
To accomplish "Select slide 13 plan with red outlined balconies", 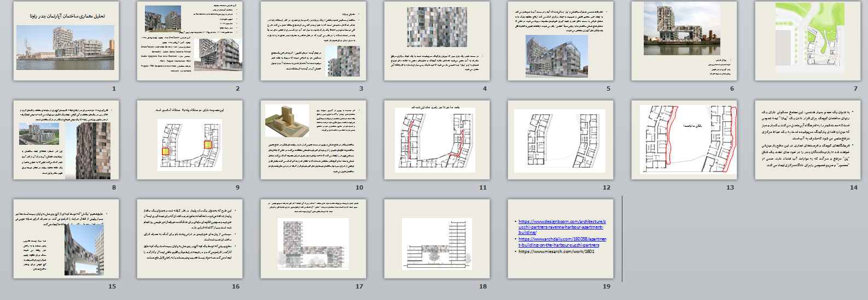I will coord(684,140).
